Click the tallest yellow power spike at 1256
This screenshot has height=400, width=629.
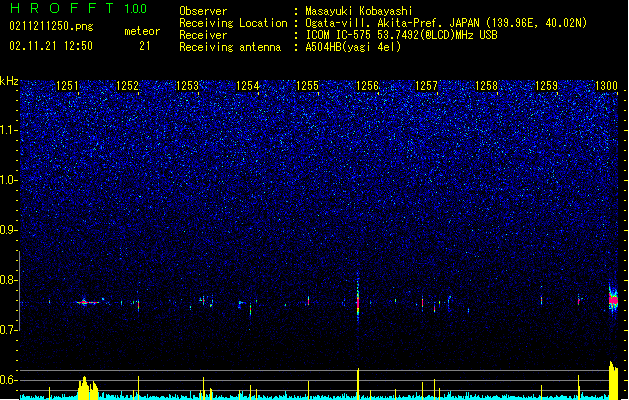pyautogui.click(x=358, y=384)
